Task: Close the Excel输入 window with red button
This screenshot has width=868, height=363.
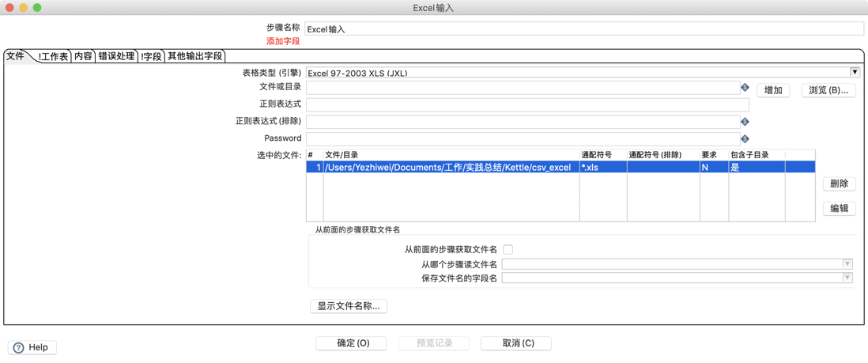Action: (9, 8)
